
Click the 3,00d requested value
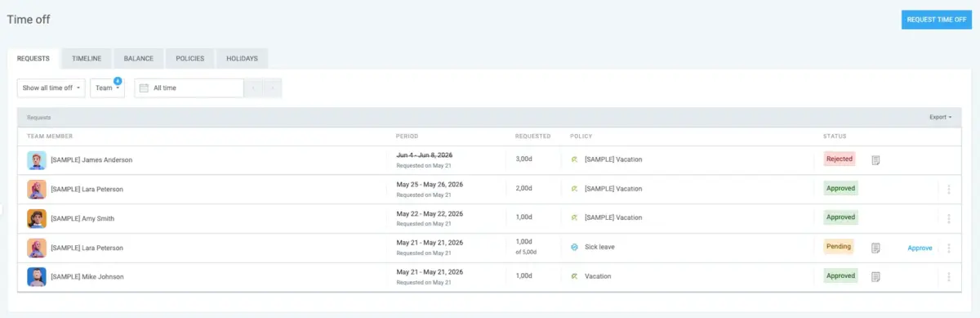tap(524, 159)
